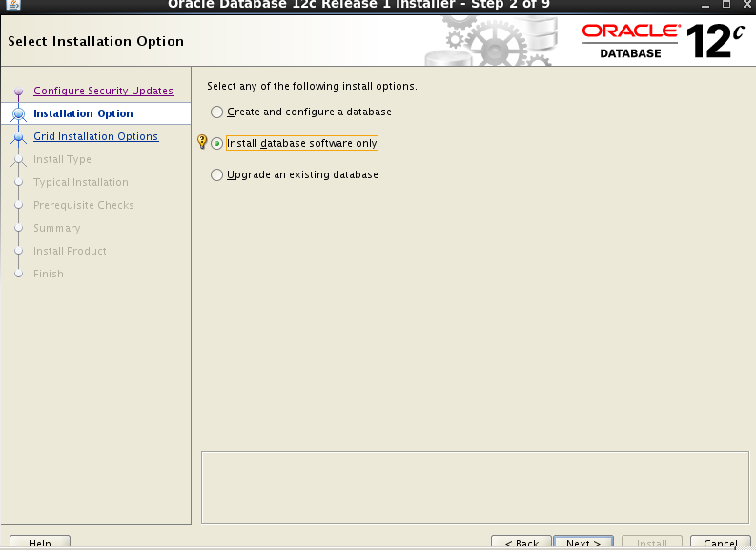Close the Oracle installer window

pos(746,4)
